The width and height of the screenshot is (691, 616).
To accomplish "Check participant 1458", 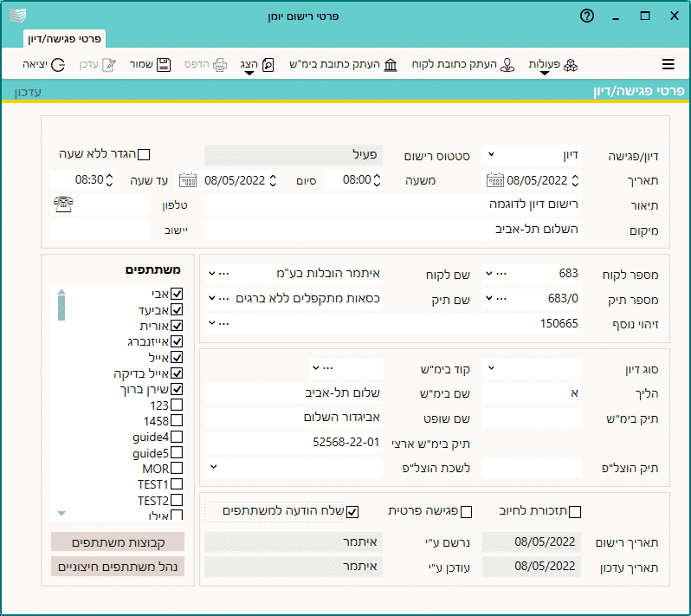I will click(x=177, y=421).
